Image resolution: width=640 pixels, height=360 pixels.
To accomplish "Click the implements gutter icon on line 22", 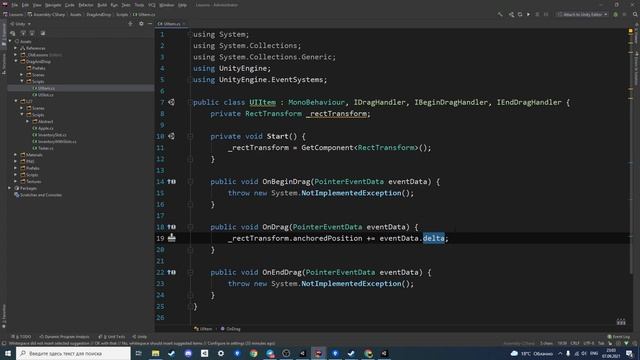I will pos(171,272).
